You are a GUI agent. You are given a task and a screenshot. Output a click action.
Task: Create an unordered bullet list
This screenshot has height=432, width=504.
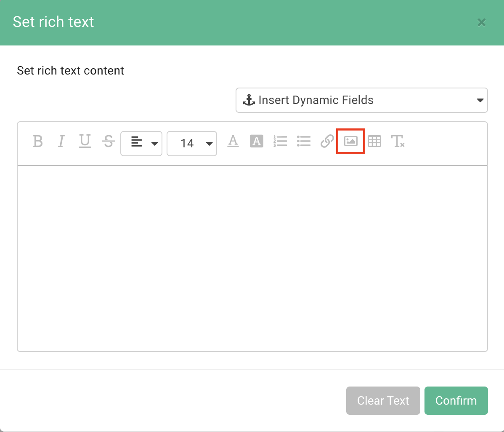pyautogui.click(x=304, y=141)
